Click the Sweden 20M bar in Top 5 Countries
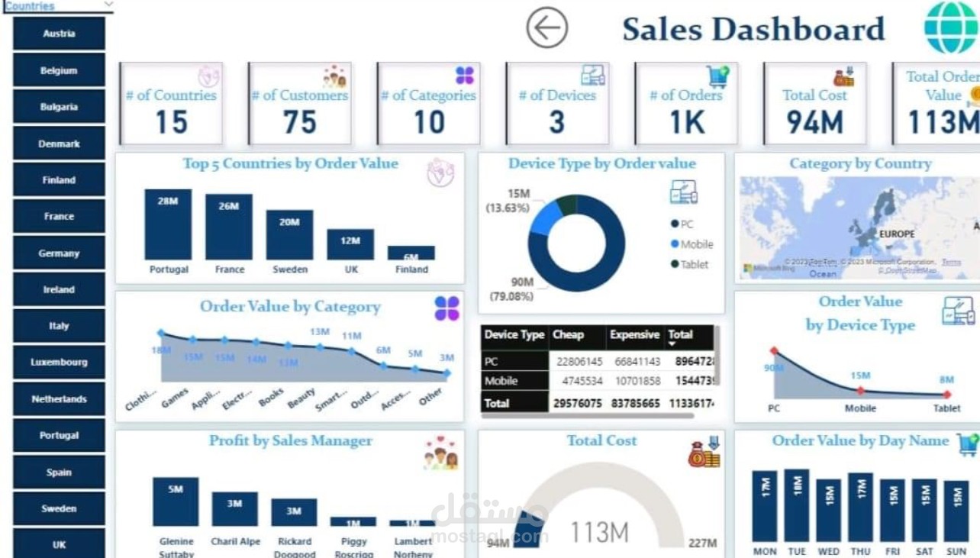 (x=289, y=234)
